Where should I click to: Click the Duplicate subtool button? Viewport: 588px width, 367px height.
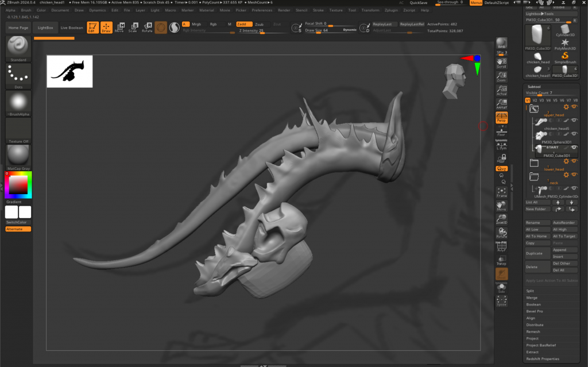point(537,253)
